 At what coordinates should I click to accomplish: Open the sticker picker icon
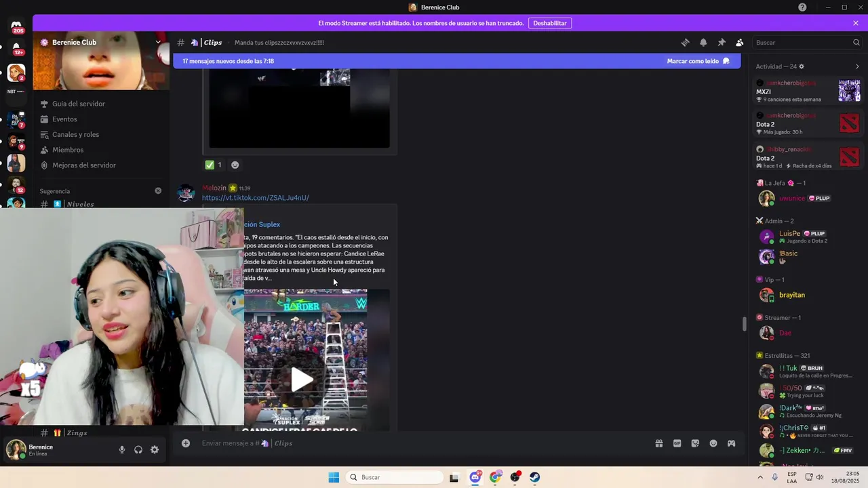tap(695, 443)
